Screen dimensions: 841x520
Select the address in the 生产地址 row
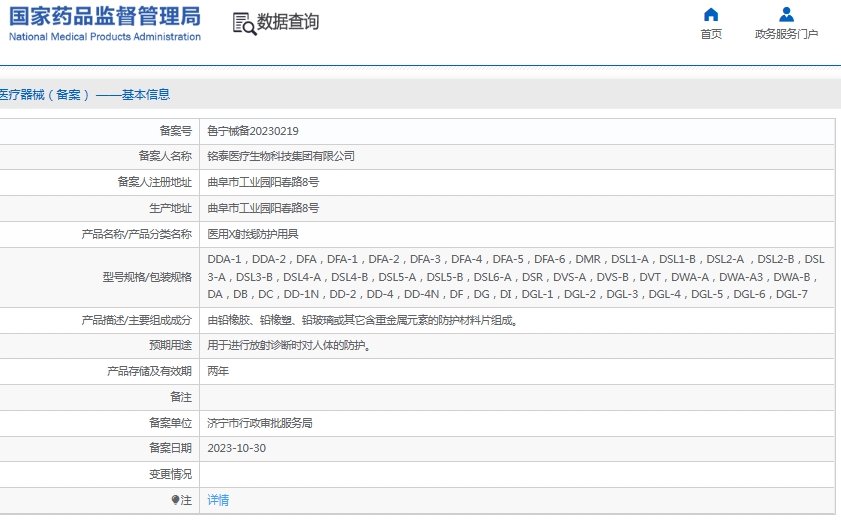tap(263, 208)
